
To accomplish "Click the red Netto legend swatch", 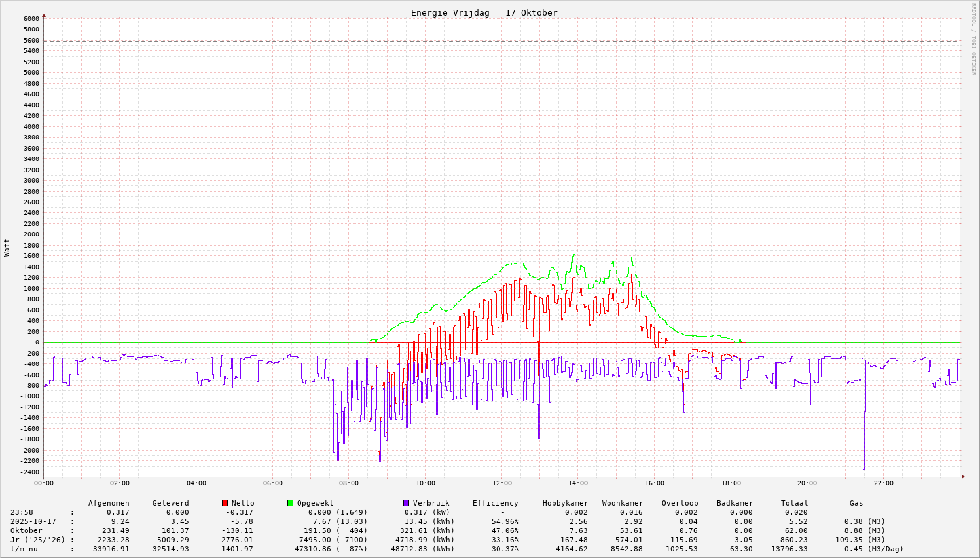I will [225, 503].
